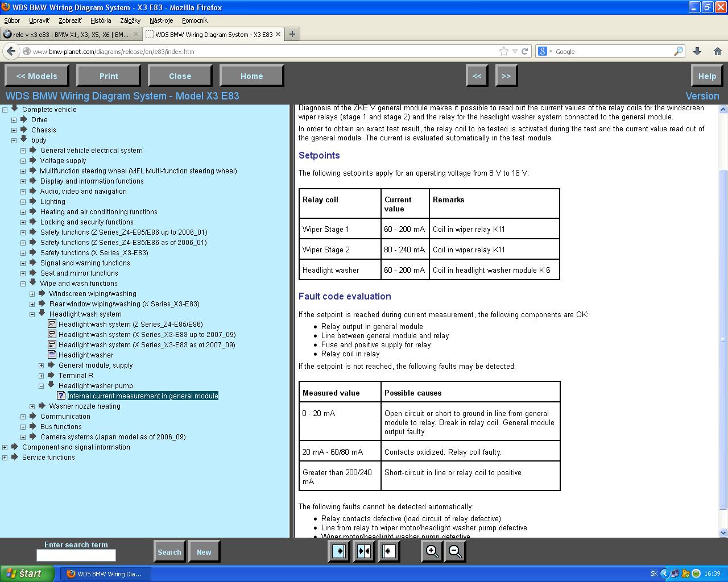Expand Component and signal information node
Viewport: 728px width, 582px height.
click(5, 447)
